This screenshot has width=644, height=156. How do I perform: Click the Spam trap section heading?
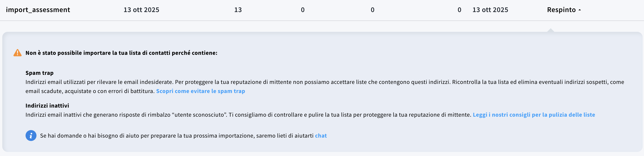click(x=39, y=73)
